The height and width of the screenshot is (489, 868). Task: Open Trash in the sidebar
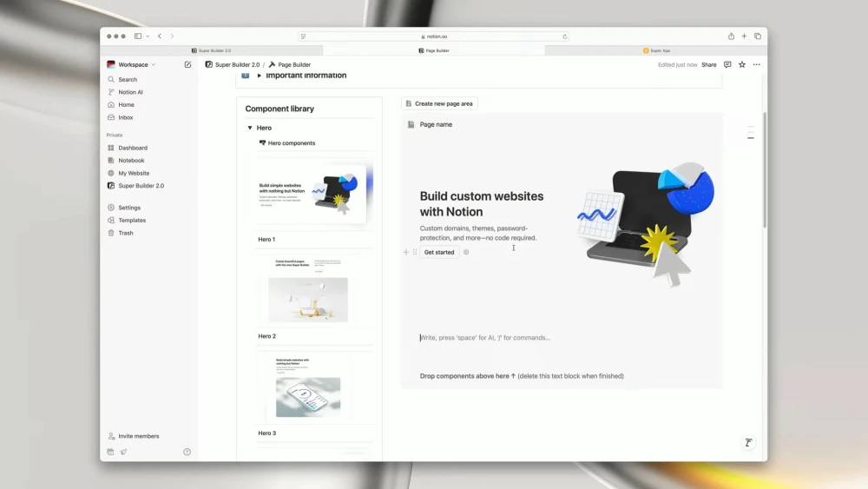[125, 233]
